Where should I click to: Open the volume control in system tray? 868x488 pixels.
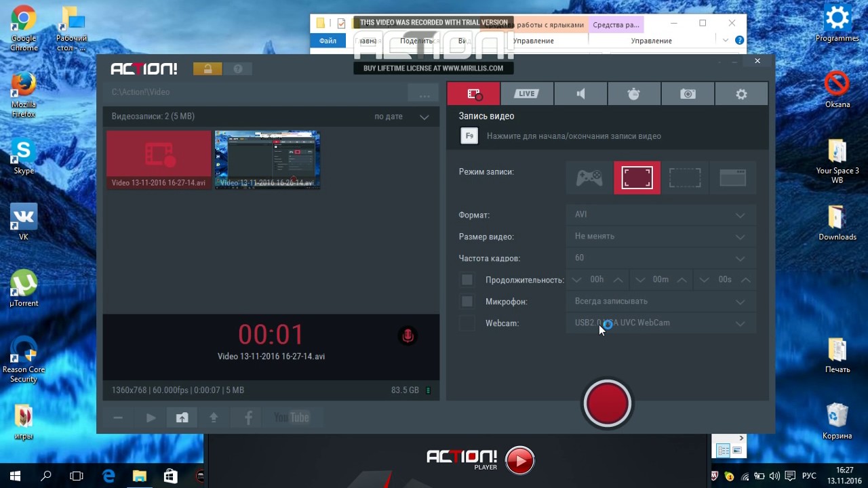774,476
